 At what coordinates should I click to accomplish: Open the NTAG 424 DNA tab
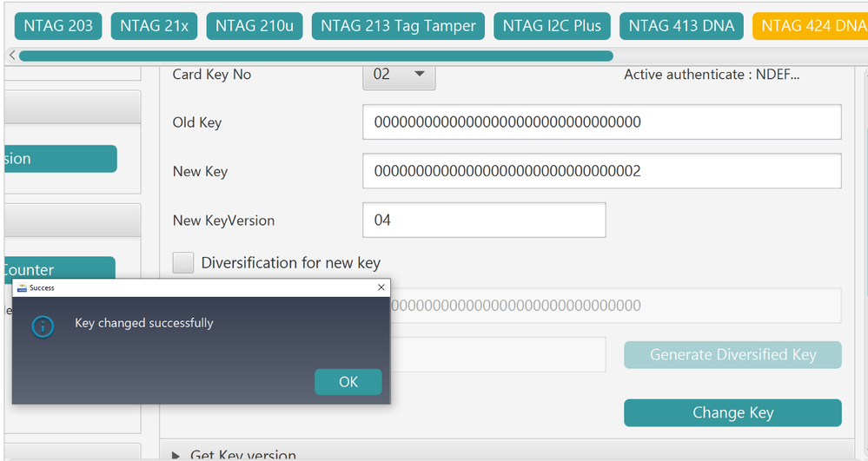point(811,26)
